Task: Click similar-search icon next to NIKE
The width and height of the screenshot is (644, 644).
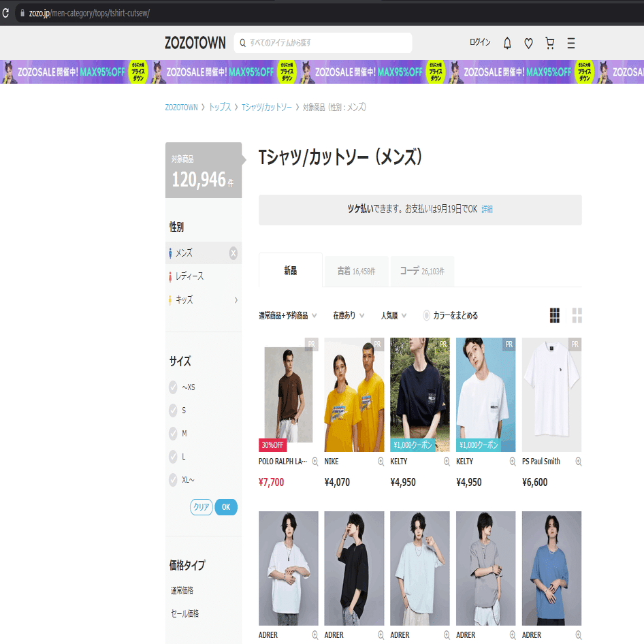Action: 381,462
